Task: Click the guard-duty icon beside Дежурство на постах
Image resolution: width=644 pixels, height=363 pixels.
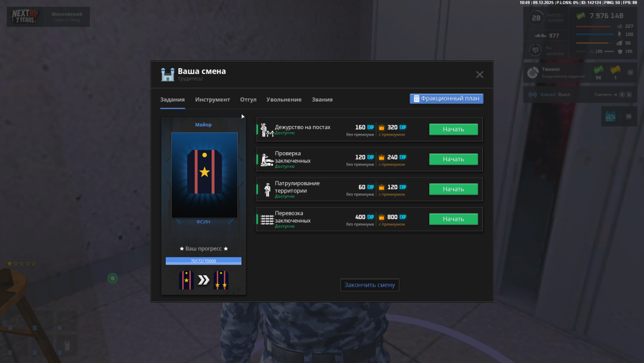Action: (267, 130)
